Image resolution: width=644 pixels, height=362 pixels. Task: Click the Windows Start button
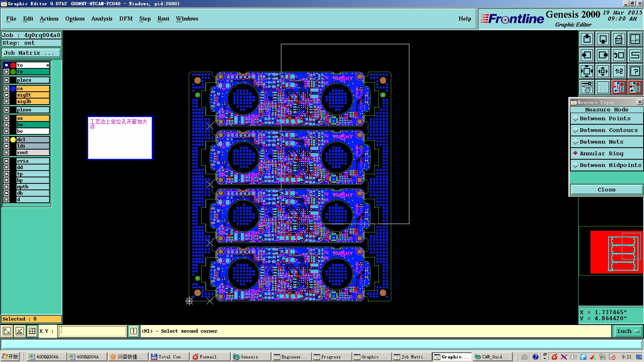point(10,357)
